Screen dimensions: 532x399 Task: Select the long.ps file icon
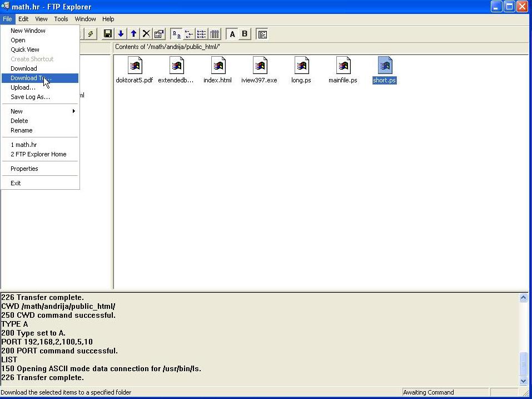tap(302, 65)
